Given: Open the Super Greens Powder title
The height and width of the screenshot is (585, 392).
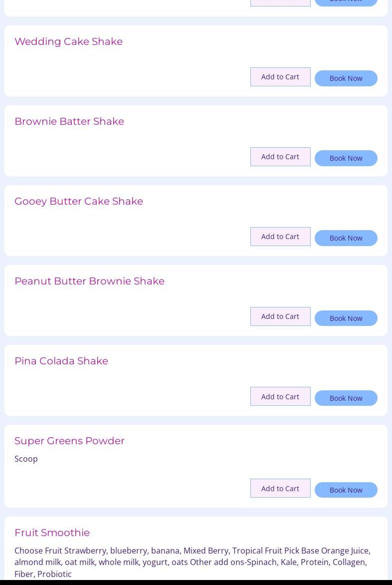Looking at the screenshot, I should coord(69,441).
